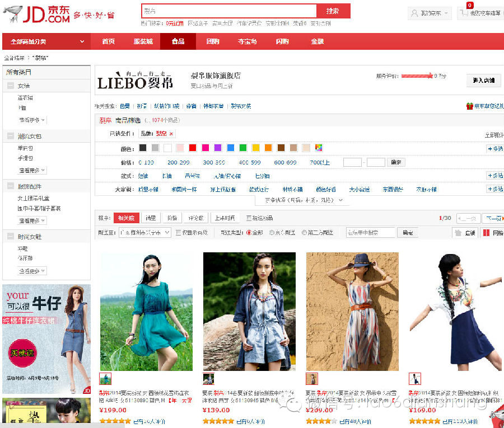Confirm price range with 确定 button

click(396, 162)
